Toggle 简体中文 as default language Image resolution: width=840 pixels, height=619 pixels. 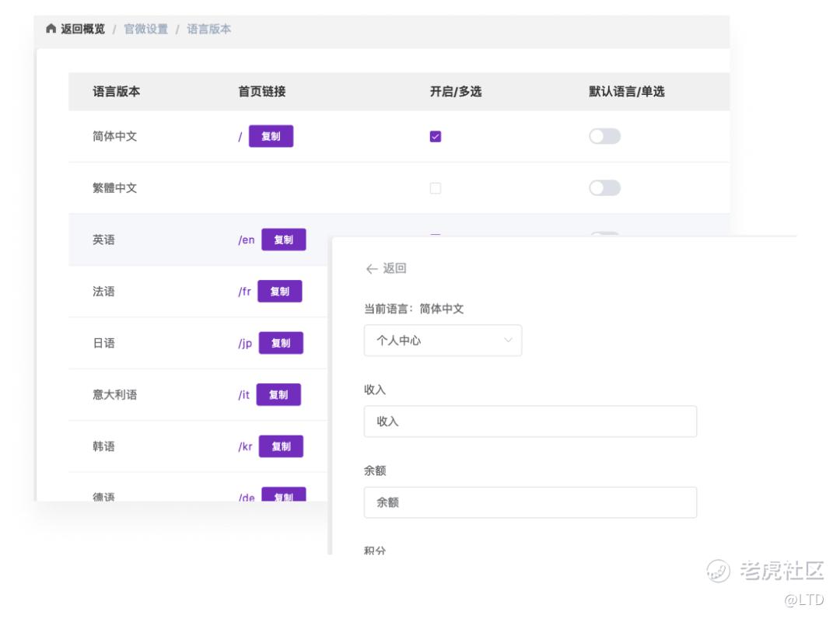(x=604, y=137)
